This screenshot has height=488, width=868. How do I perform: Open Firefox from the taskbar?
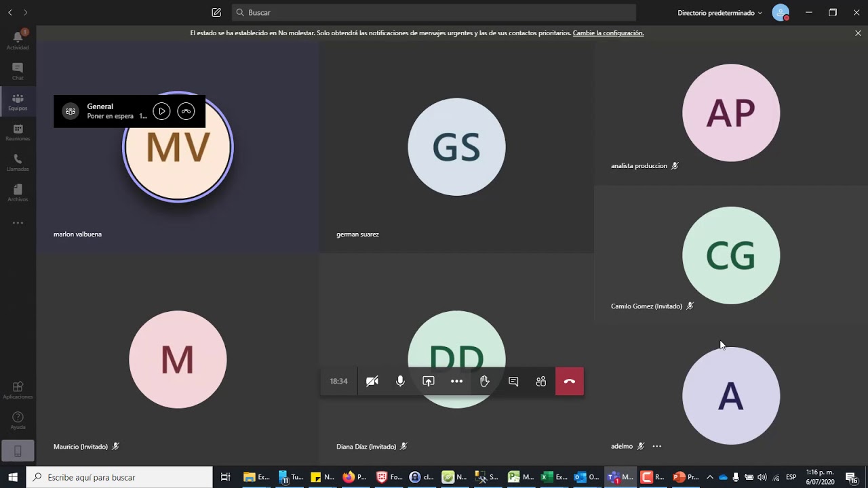(x=354, y=477)
